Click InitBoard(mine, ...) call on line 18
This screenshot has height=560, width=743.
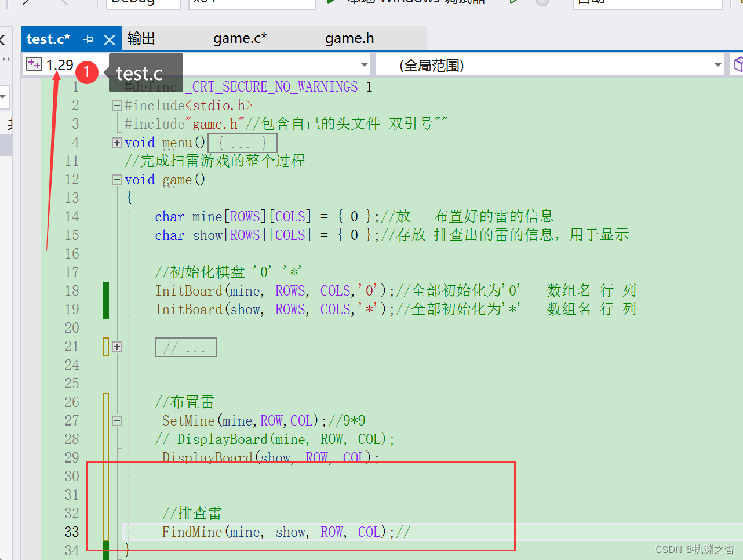275,291
